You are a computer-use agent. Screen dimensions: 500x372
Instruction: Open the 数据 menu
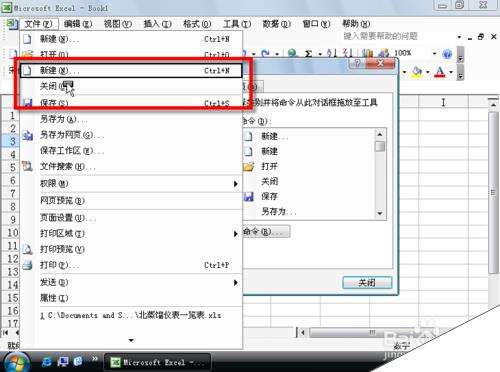276,24
